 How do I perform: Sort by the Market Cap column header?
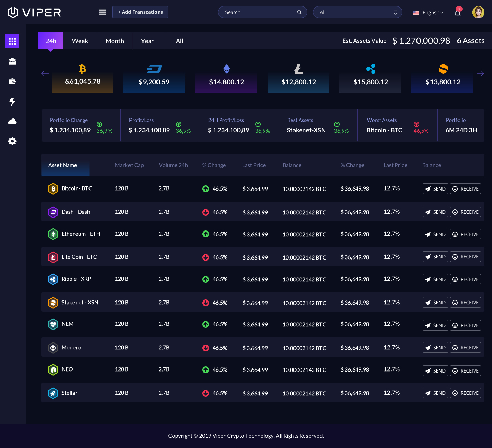click(x=129, y=165)
